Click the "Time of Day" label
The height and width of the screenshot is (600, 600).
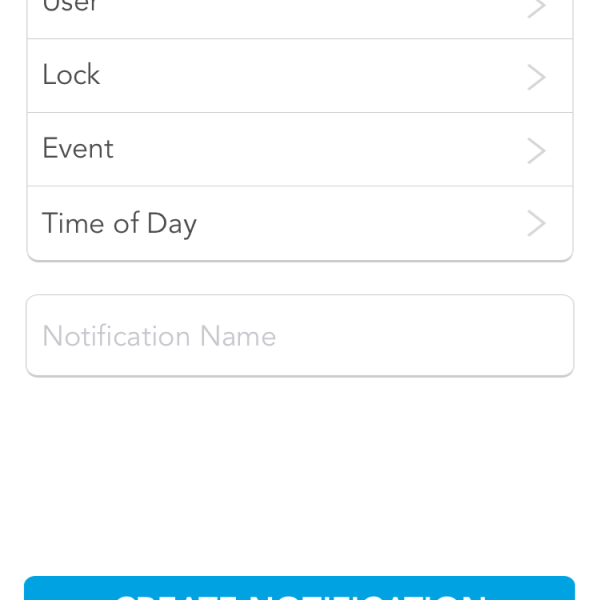119,224
